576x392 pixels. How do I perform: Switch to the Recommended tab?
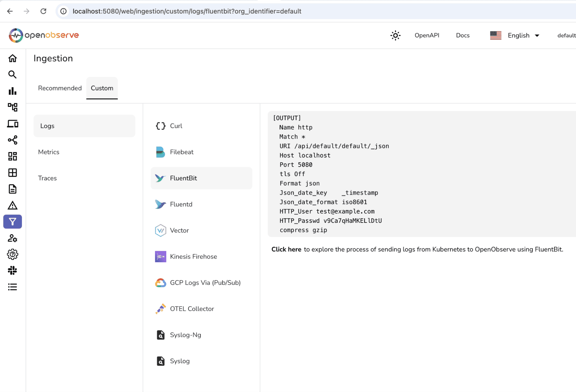click(60, 88)
